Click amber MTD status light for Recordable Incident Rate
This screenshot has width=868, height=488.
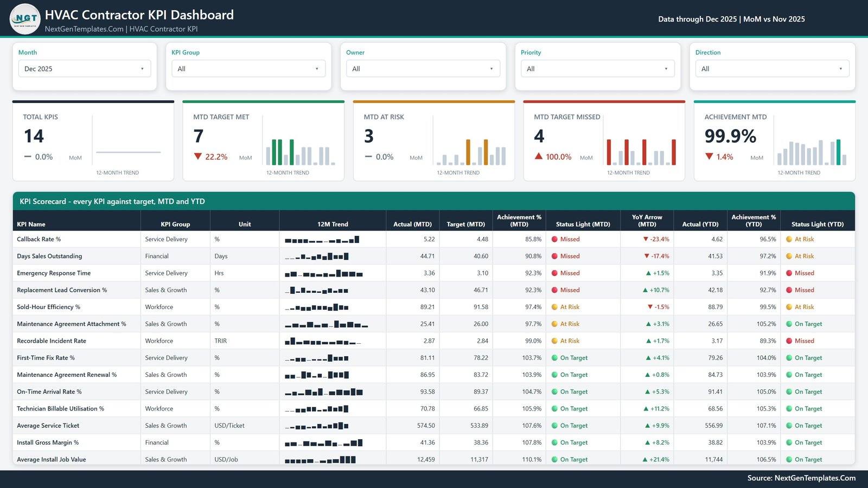[555, 341]
